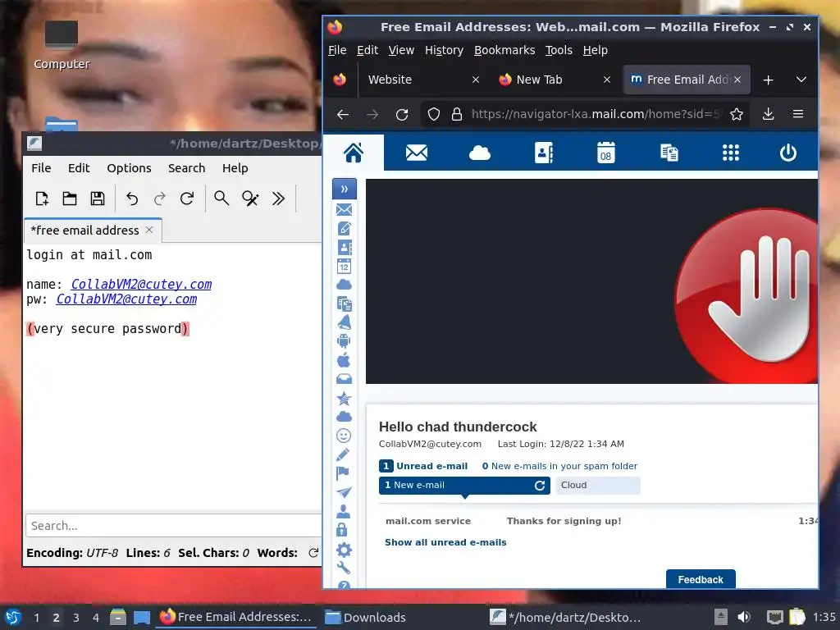Click the Save floppy icon in text editor
Image resolution: width=840 pixels, height=630 pixels.
coord(98,199)
